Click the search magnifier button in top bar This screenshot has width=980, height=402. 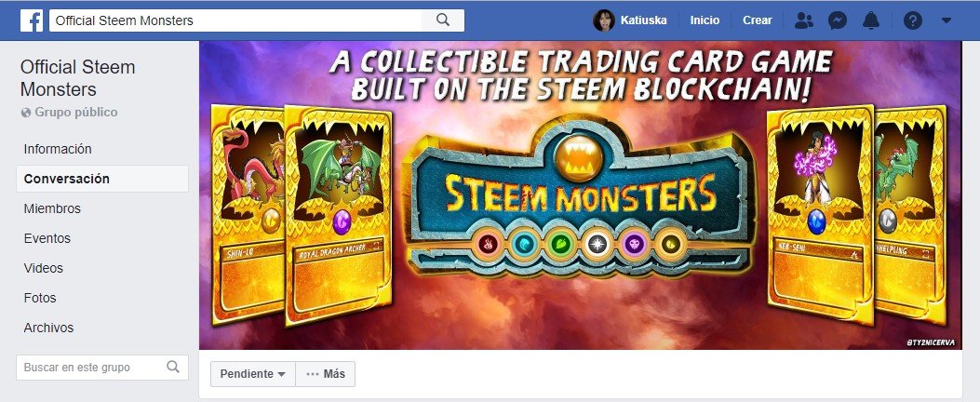[x=443, y=20]
